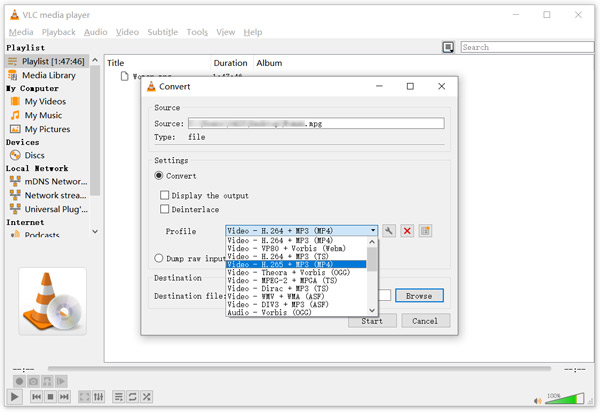Choose Video - H.265 + MP3 (MP4) profile

(296, 264)
